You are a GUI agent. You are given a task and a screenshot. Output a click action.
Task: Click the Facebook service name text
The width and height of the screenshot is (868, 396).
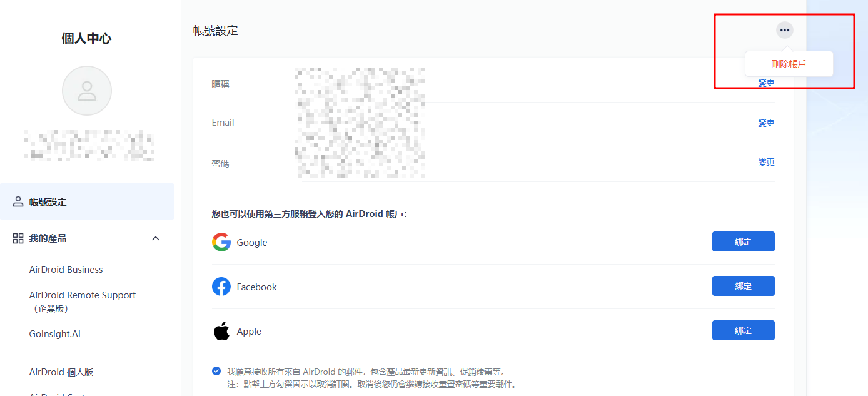point(256,287)
